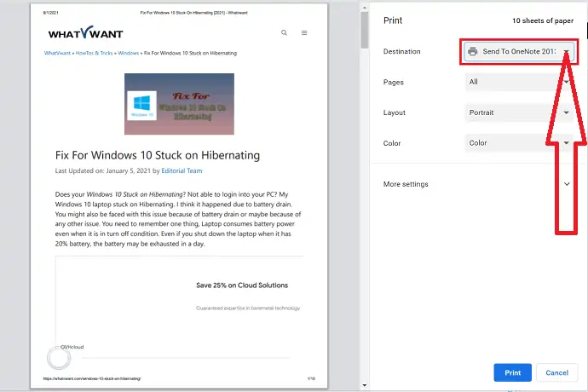Screen dimensions: 588x392
Task: Click the Editorial Team author link
Action: [182, 170]
